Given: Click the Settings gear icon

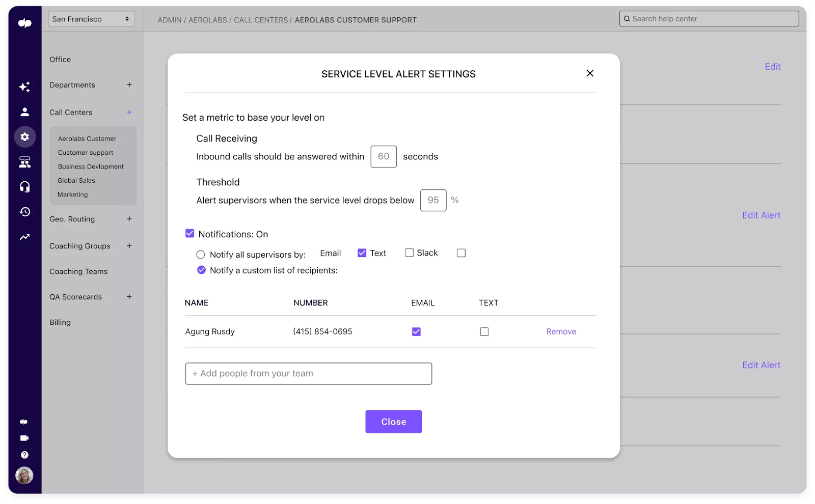Looking at the screenshot, I should (x=24, y=136).
